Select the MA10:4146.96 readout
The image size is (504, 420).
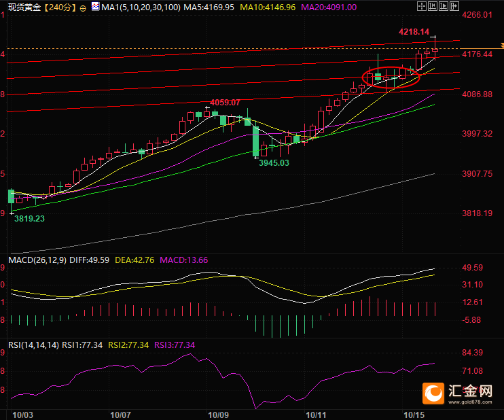click(x=268, y=7)
